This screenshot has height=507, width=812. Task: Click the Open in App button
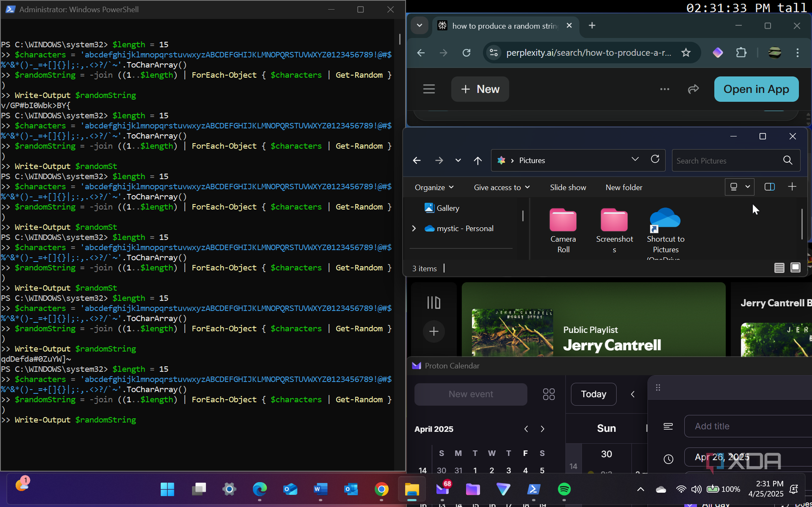coord(756,89)
